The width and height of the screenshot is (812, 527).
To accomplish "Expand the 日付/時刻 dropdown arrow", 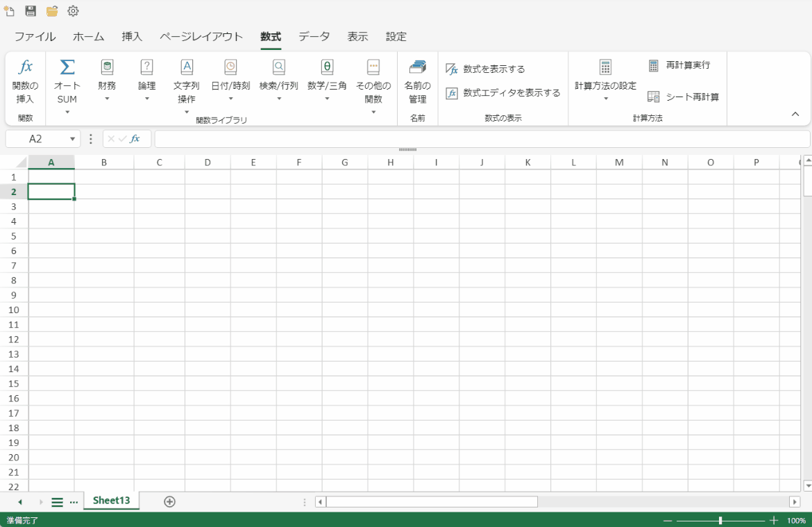I will (230, 99).
